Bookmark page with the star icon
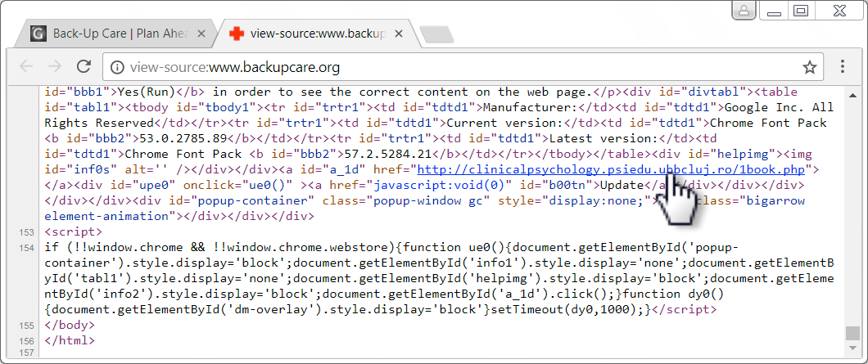This screenshot has width=868, height=364. pos(809,68)
